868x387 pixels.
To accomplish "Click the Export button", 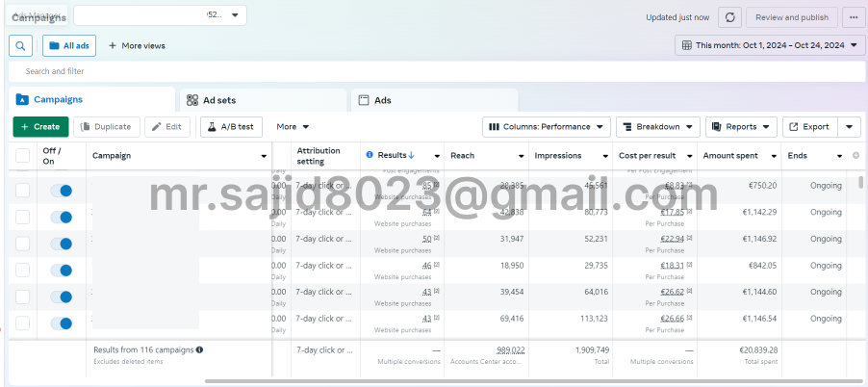I will click(808, 126).
